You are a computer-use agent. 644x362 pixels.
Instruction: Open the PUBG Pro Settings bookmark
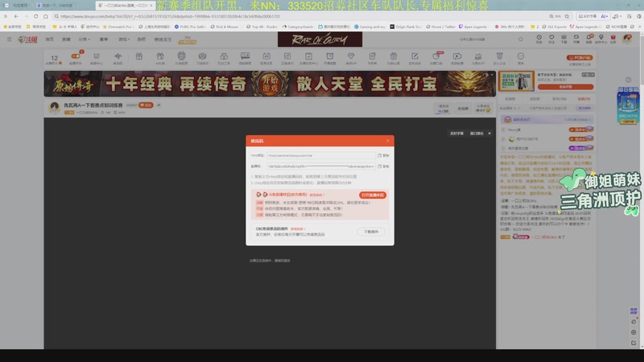click(x=190, y=27)
